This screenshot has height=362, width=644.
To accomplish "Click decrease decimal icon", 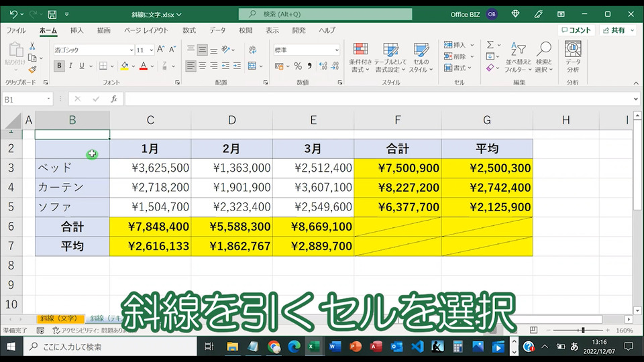I will click(335, 66).
